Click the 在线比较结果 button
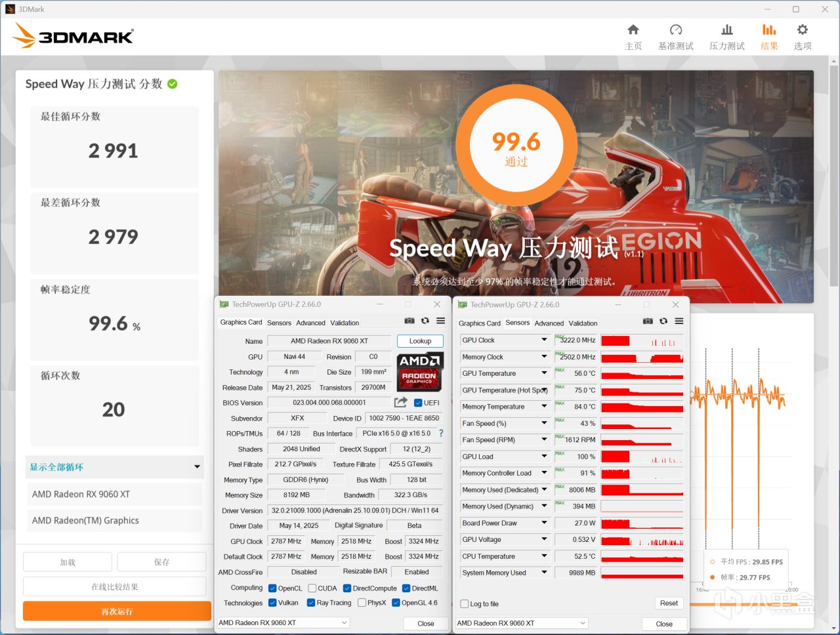 pyautogui.click(x=115, y=587)
